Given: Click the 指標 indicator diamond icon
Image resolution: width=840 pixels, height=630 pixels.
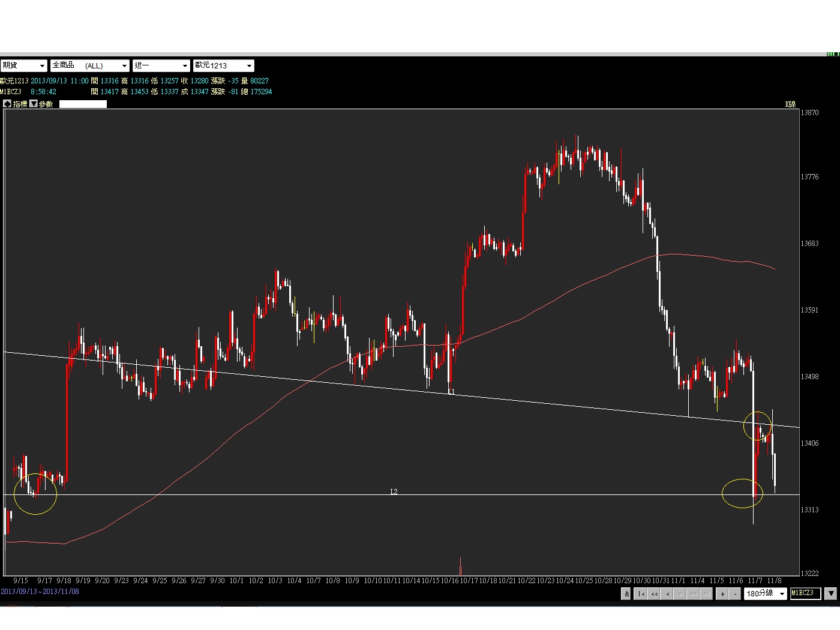Looking at the screenshot, I should coord(7,104).
